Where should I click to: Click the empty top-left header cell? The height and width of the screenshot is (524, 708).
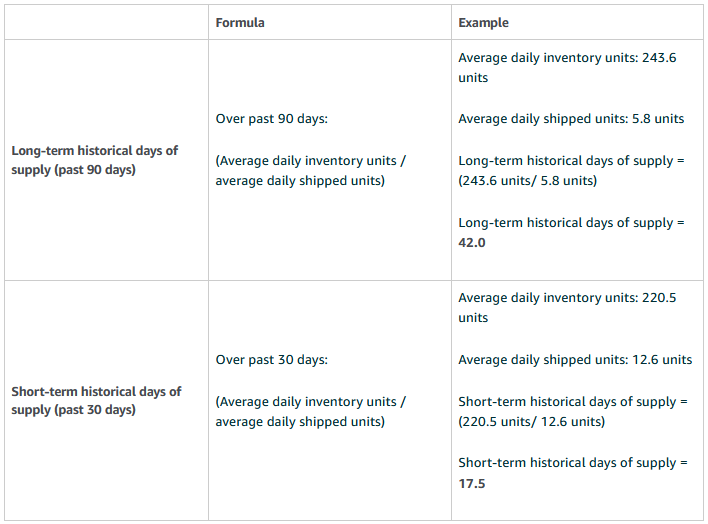(x=106, y=23)
